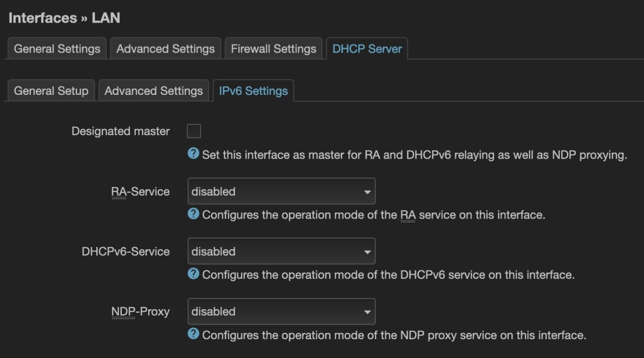Click the Interfaces » LAN page heading
The image size is (644, 358).
pos(64,18)
